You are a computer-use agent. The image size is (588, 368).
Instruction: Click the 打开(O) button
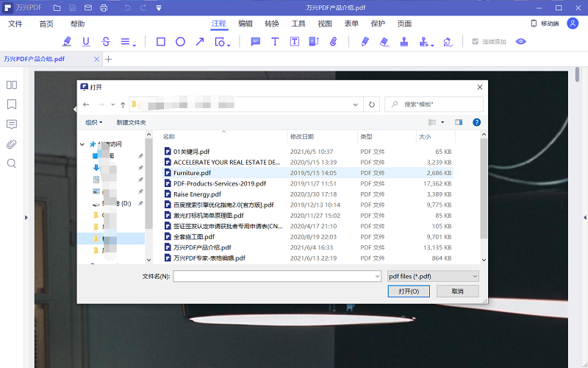click(x=409, y=291)
